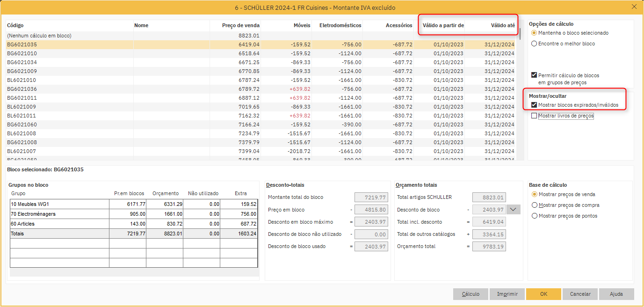Select 'Mostrar preços de venda' radio button
The image size is (644, 307).
point(535,195)
